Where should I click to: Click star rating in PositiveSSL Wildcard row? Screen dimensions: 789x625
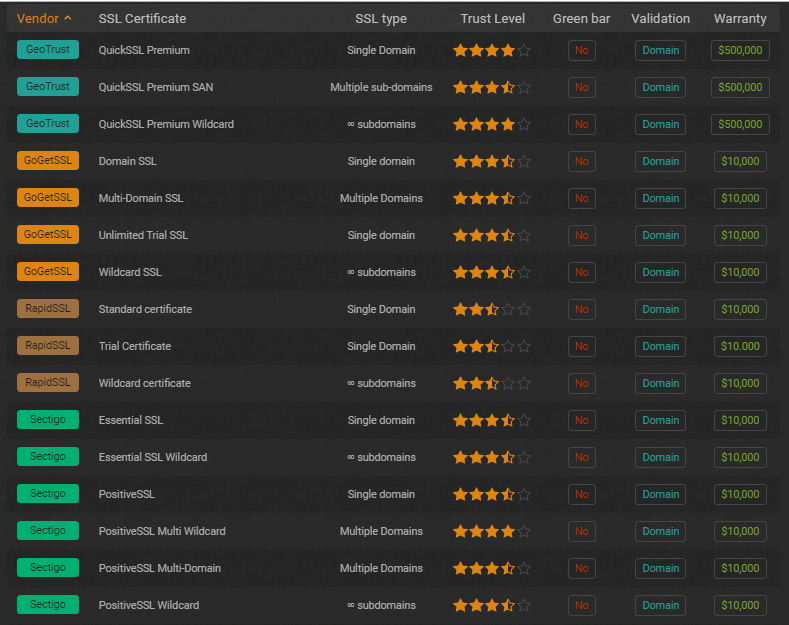[x=492, y=605]
